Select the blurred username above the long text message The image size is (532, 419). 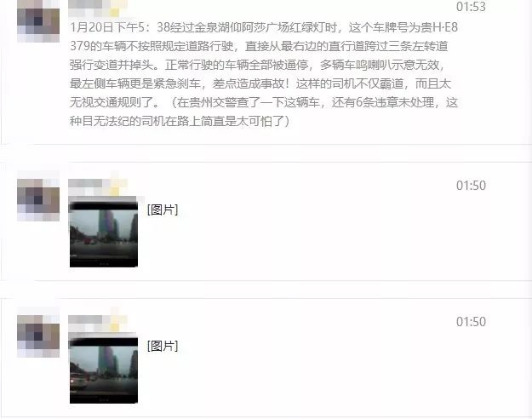pos(98,9)
